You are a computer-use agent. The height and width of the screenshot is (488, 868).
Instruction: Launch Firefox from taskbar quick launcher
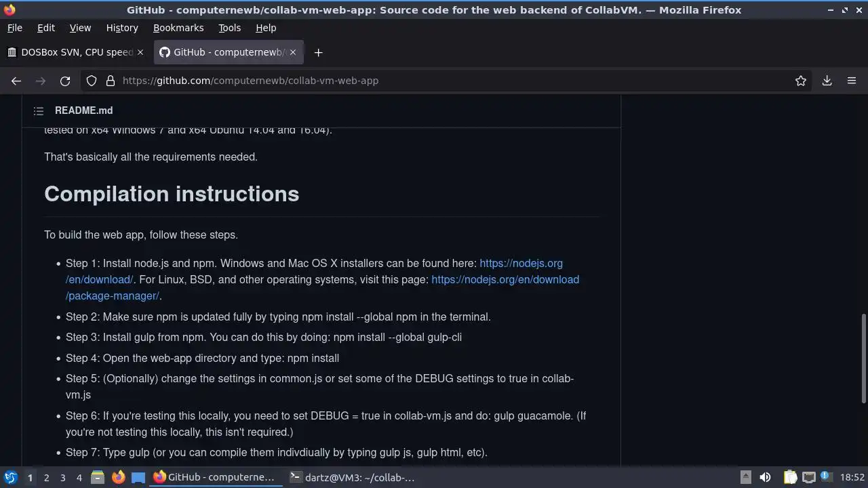pyautogui.click(x=118, y=478)
